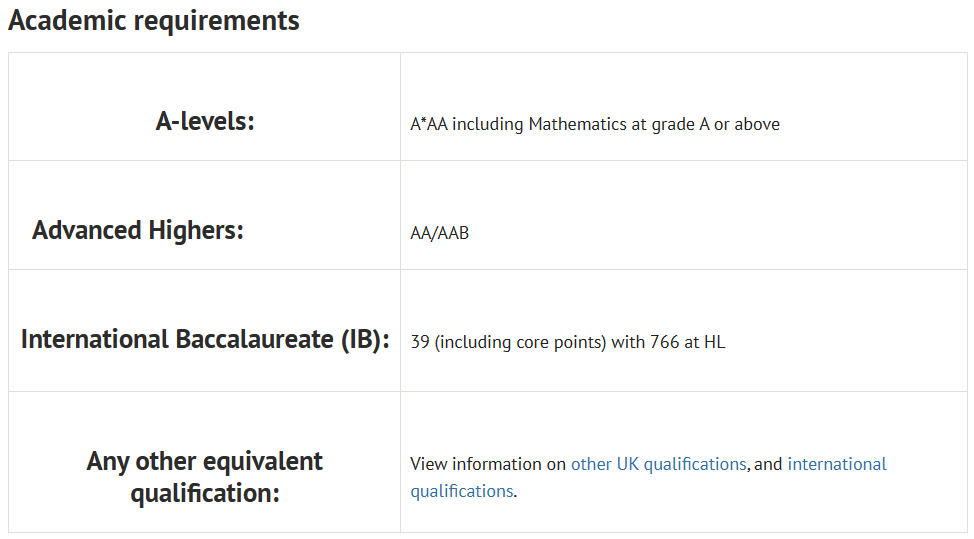Click the A*AA grade text

pos(429,124)
